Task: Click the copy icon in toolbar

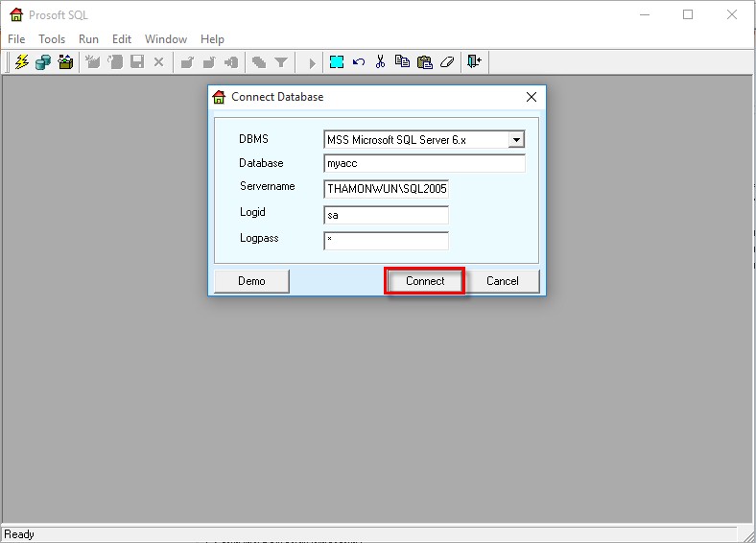Action: [402, 62]
